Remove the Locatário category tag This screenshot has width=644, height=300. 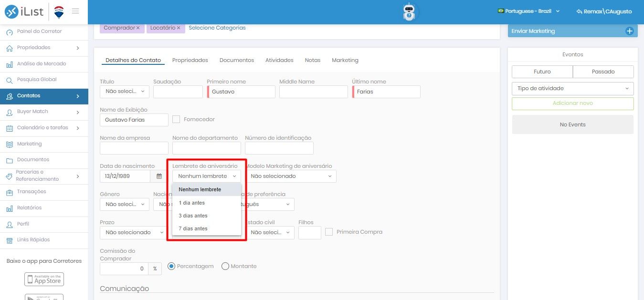pyautogui.click(x=179, y=28)
